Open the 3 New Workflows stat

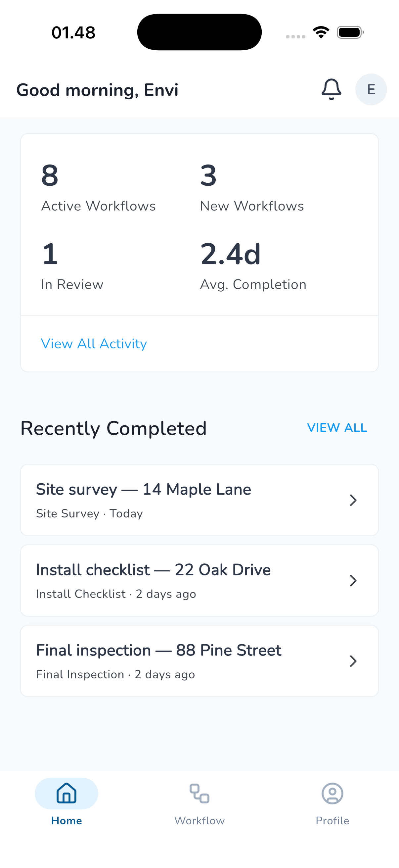tap(252, 188)
